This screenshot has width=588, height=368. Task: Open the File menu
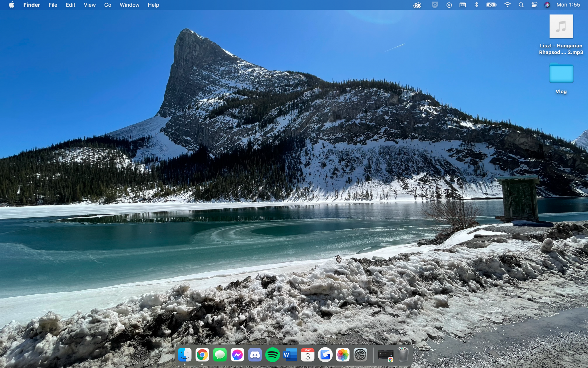[53, 5]
